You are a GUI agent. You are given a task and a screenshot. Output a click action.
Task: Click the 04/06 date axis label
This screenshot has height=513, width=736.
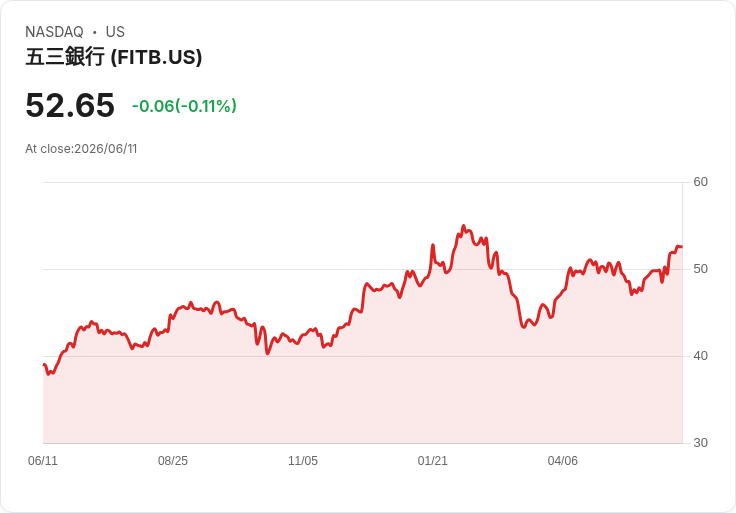click(x=562, y=460)
